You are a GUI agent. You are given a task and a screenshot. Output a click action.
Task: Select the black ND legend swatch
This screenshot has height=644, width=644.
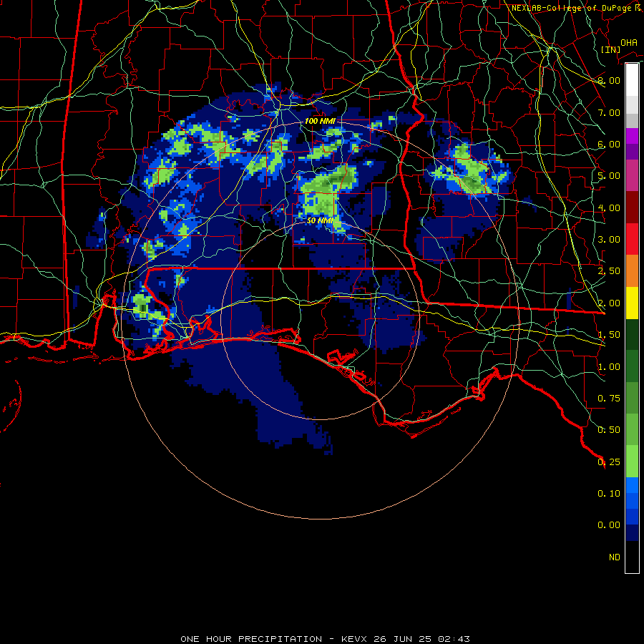(x=632, y=557)
